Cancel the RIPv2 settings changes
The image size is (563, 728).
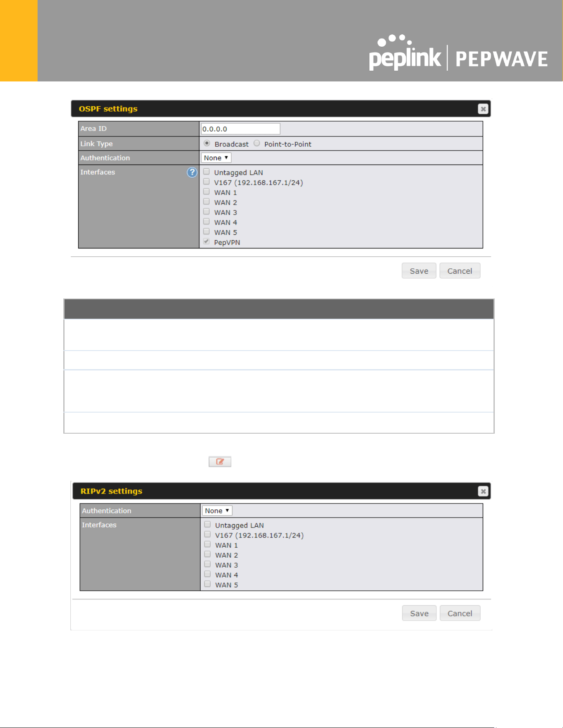[x=460, y=613]
